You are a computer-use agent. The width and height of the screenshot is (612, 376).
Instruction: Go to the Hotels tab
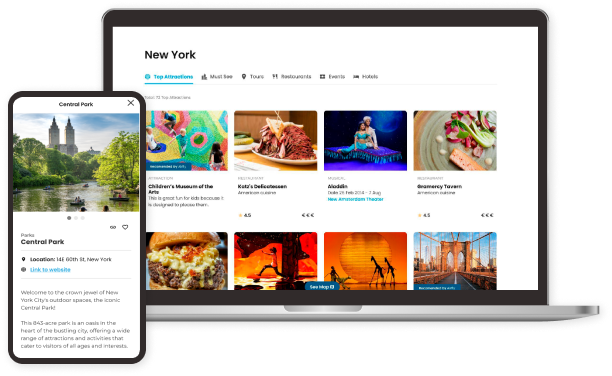click(x=365, y=77)
